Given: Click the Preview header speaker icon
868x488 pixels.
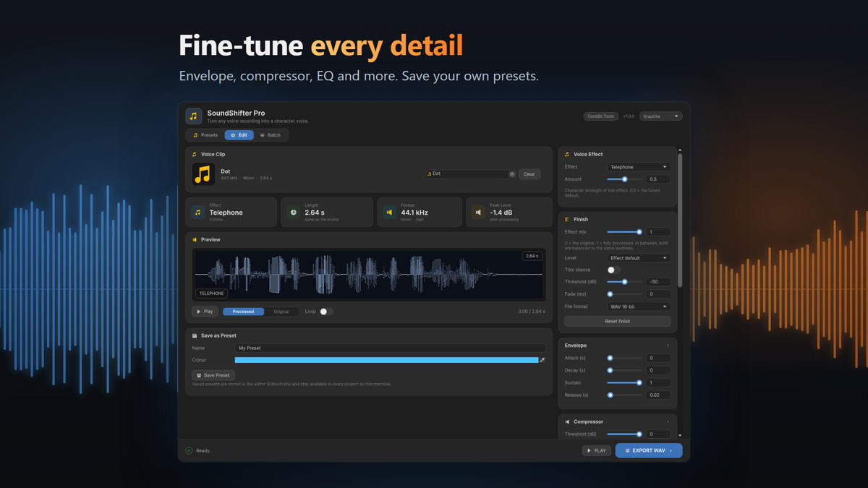Looking at the screenshot, I should click(x=195, y=239).
